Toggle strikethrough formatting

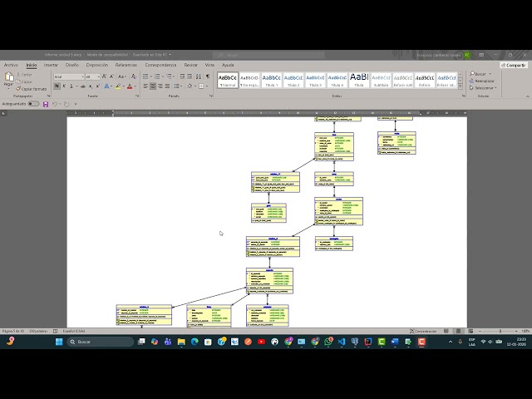(83, 86)
